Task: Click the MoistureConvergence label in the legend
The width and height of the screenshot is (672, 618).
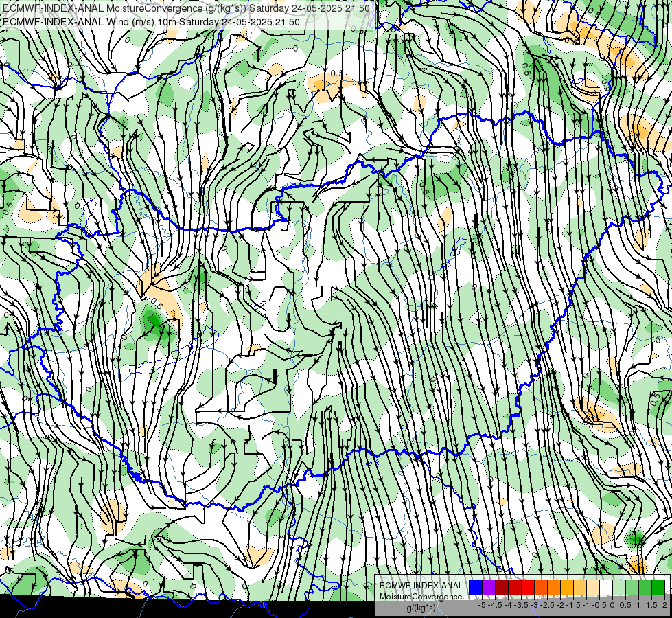Action: coord(421,597)
